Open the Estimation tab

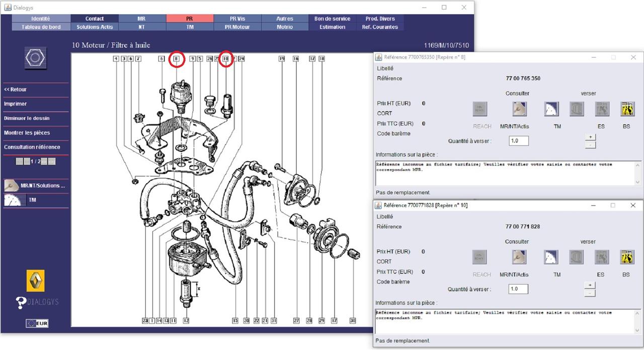coord(333,27)
